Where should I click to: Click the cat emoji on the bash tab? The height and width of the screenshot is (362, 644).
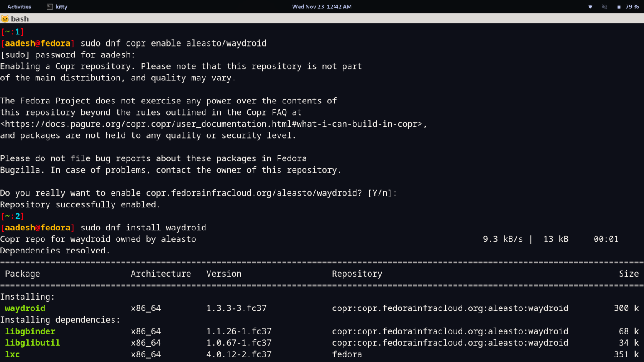(x=5, y=18)
